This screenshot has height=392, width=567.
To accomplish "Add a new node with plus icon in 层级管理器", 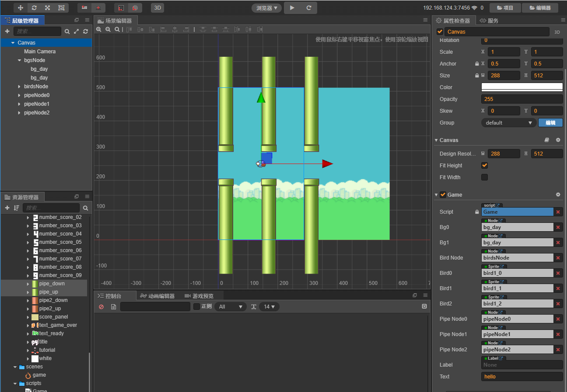I will pyautogui.click(x=7, y=31).
